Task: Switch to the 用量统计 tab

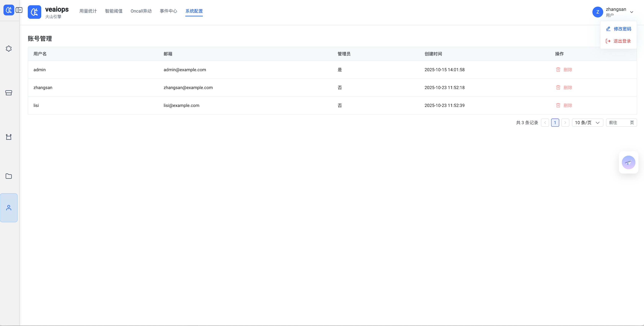Action: point(88,11)
